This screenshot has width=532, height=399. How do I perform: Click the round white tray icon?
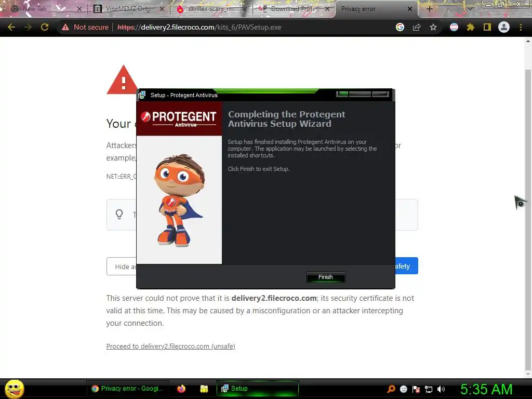pyautogui.click(x=403, y=389)
